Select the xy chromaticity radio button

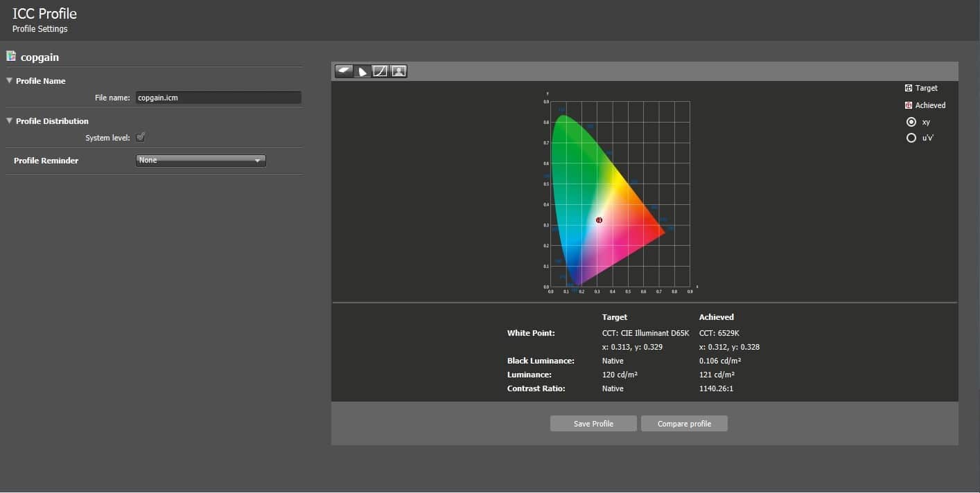(911, 122)
